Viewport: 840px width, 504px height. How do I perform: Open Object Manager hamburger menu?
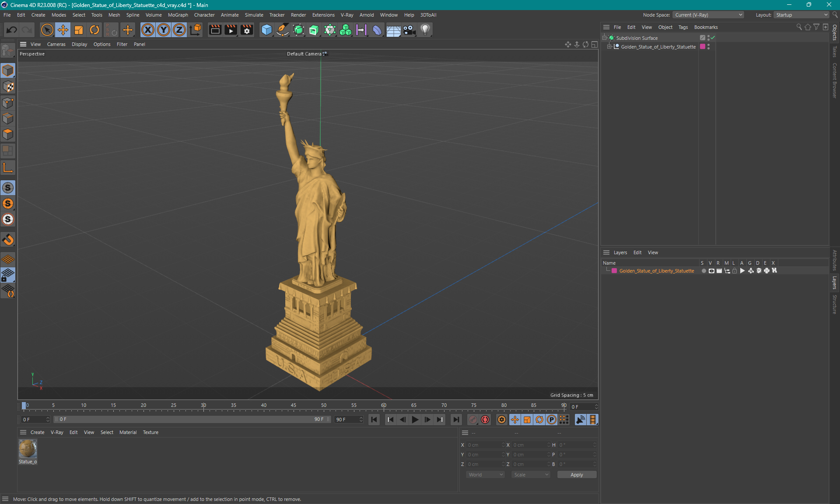[606, 27]
